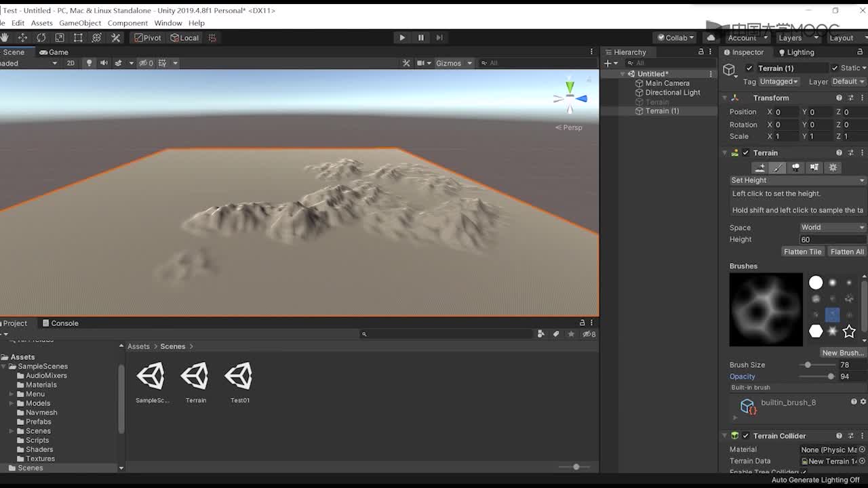868x488 pixels.
Task: Select the Hand tool in toolbar
Action: [x=3, y=38]
